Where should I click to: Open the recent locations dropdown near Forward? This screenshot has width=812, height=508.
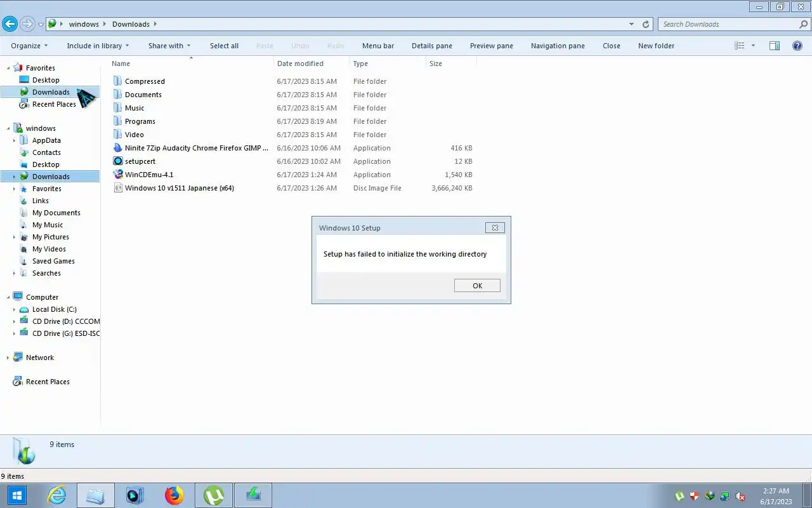[x=41, y=25]
